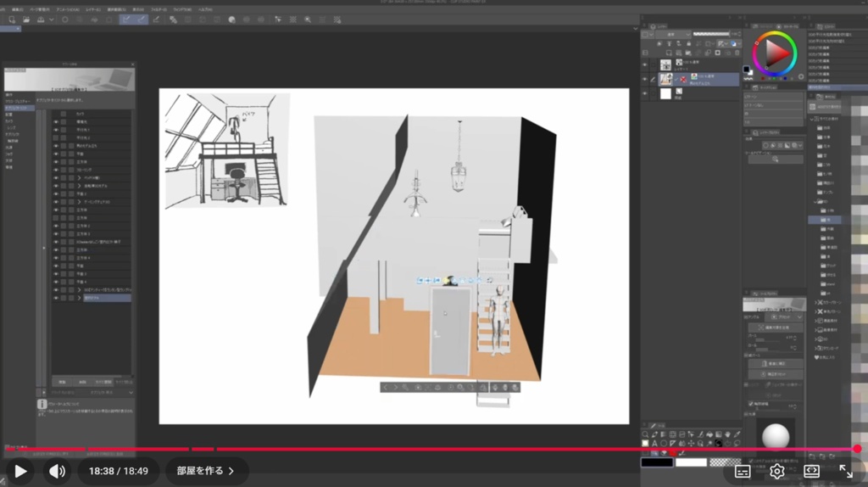Click the Save icon in the command bar
The height and width of the screenshot is (487, 868).
pos(41,20)
